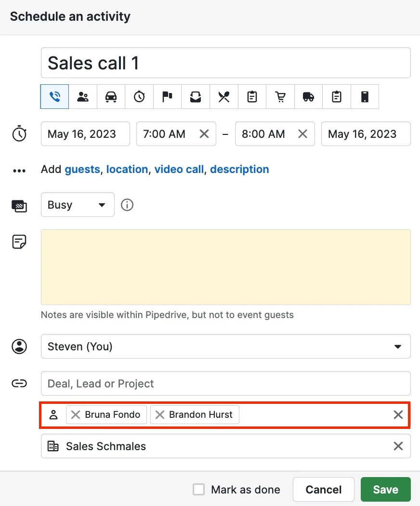This screenshot has height=506, width=420.
Task: Clear the 7:00 AM start time
Action: coord(204,133)
